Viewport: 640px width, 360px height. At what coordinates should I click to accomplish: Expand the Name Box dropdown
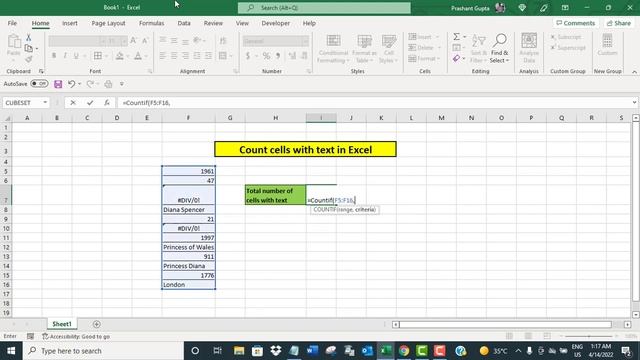click(x=45, y=103)
